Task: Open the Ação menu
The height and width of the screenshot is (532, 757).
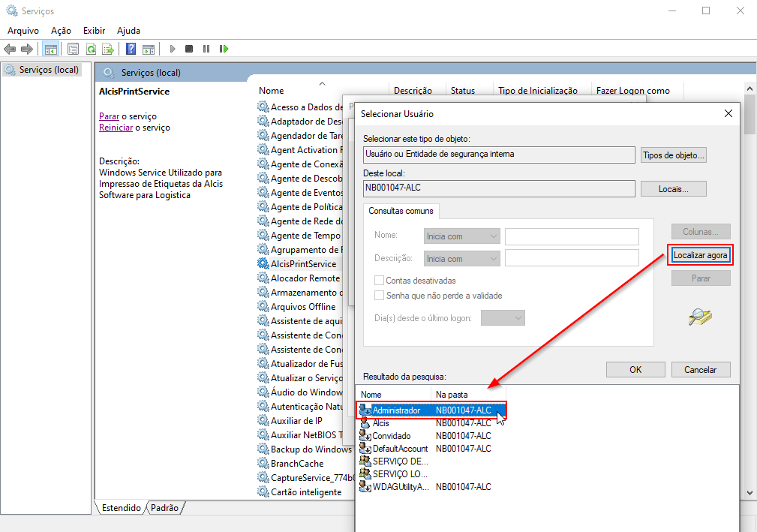Action: click(61, 31)
